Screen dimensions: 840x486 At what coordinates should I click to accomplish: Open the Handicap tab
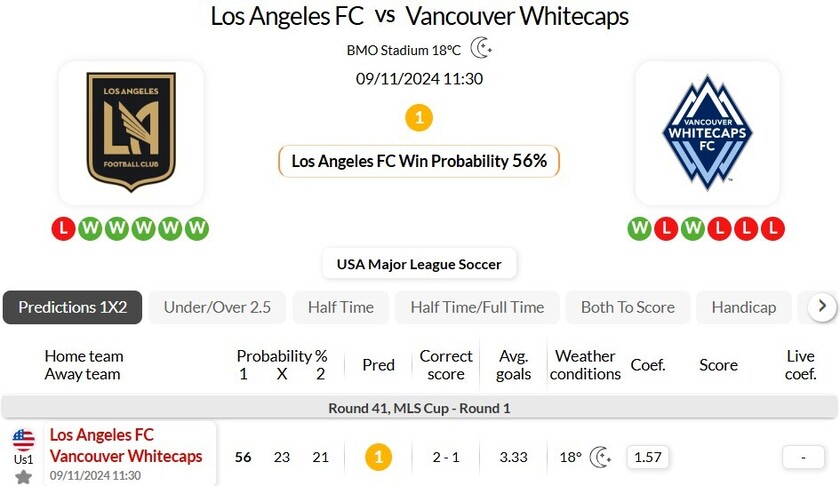pos(743,307)
